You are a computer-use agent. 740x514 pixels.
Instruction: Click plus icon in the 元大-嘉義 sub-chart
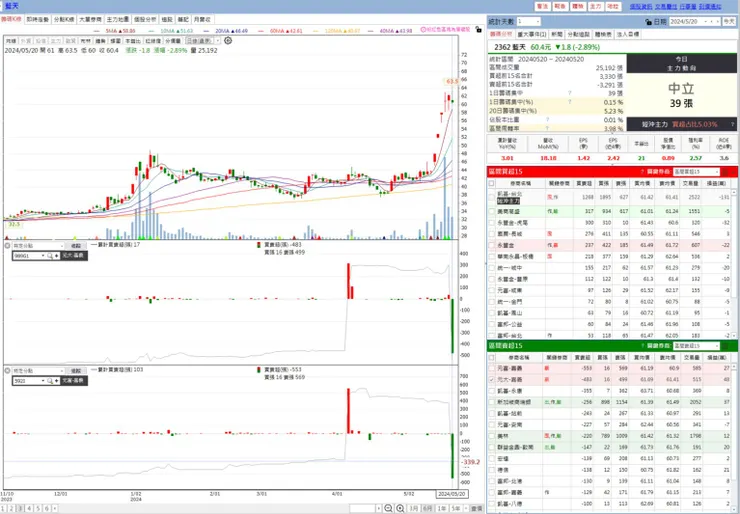[57, 255]
